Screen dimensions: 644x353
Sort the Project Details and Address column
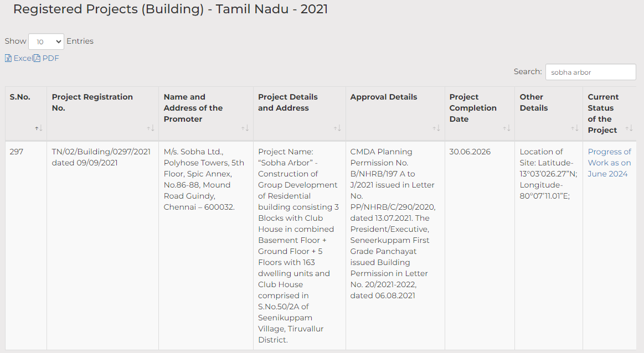(337, 128)
